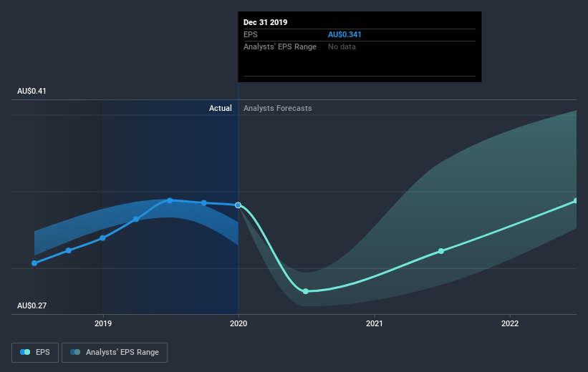Viewport: 588px width, 372px height.
Task: Click the 2019 x-axis label
Action: [x=103, y=323]
